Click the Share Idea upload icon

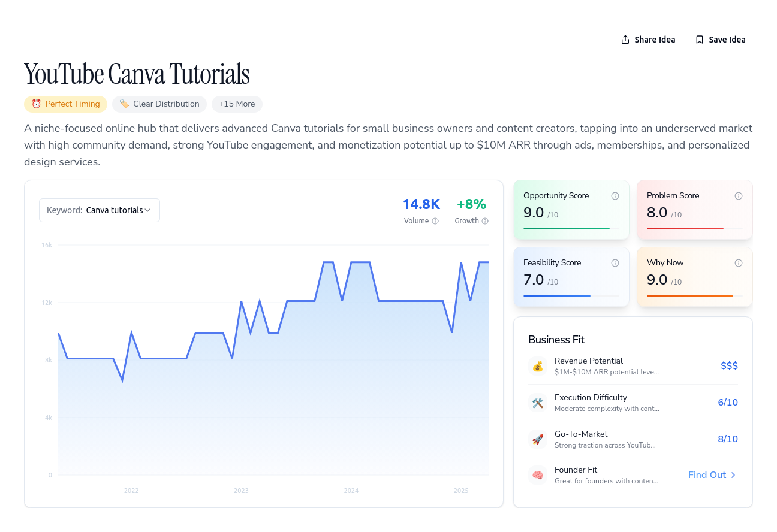(x=625, y=40)
